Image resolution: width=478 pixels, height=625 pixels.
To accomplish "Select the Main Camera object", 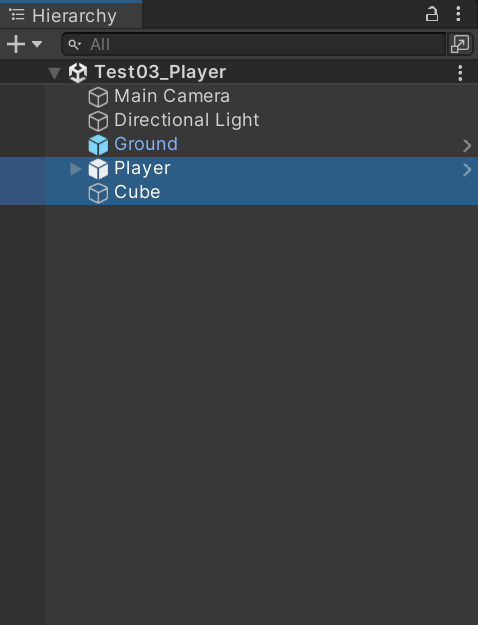I will 172,96.
